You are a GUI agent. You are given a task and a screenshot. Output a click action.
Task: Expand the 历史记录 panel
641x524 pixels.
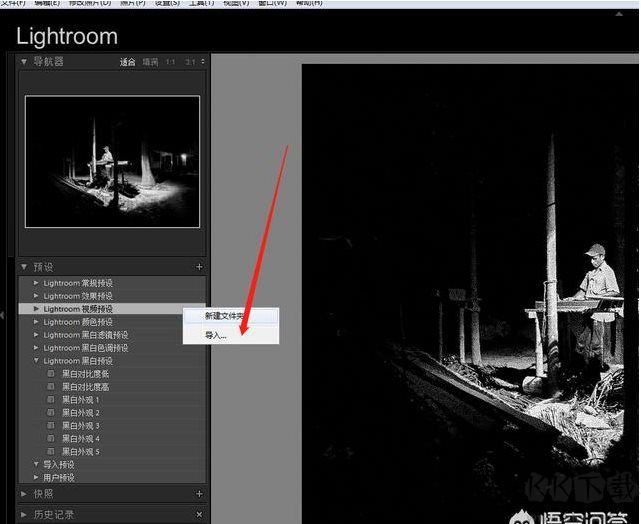(x=24, y=515)
